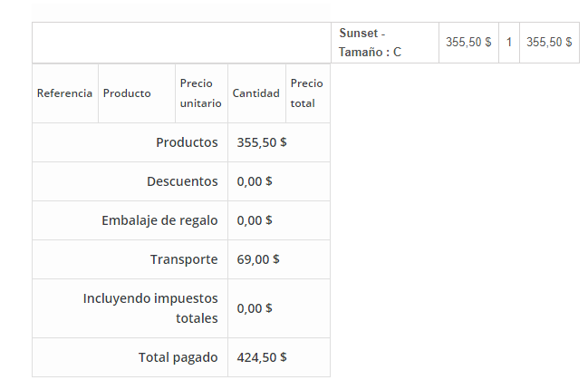Click the Precio unitario column header
The width and height of the screenshot is (588, 390).
tap(200, 93)
